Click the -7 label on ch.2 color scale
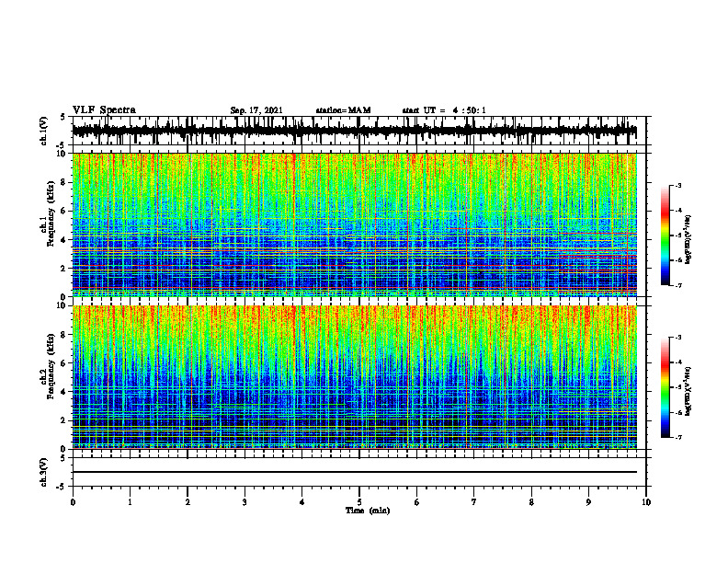This screenshot has width=728, height=563. click(x=678, y=437)
